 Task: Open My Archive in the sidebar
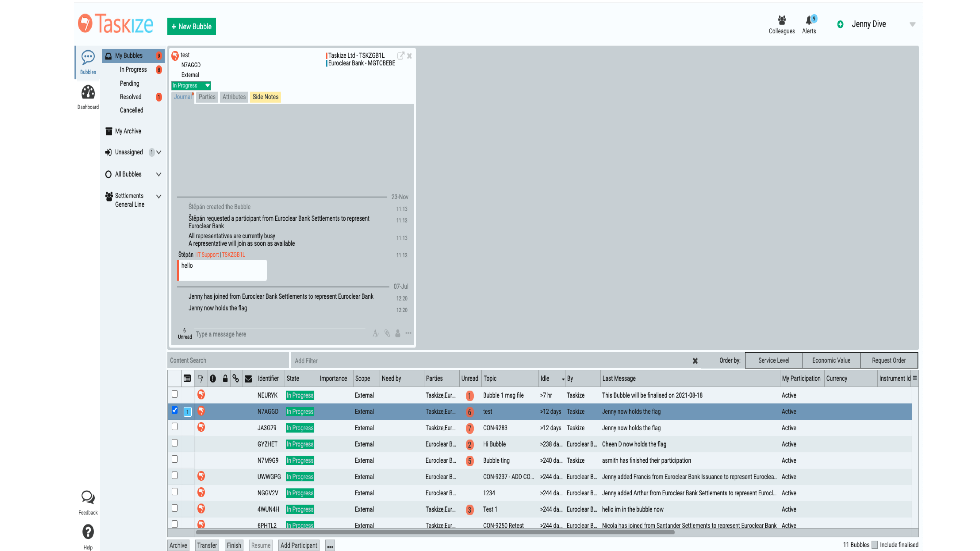[128, 131]
